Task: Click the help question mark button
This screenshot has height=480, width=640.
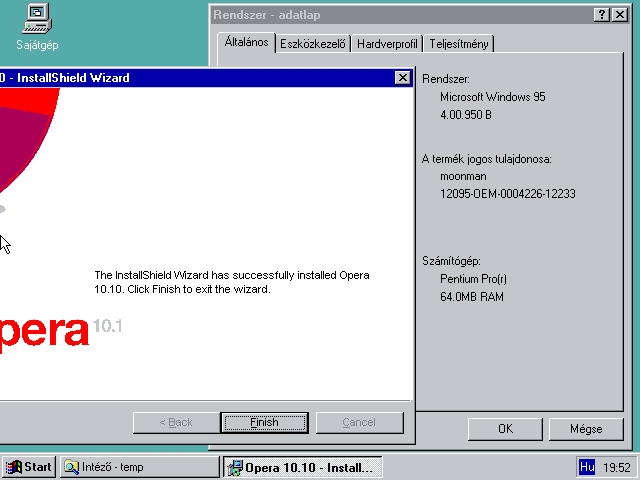Action: pos(602,15)
